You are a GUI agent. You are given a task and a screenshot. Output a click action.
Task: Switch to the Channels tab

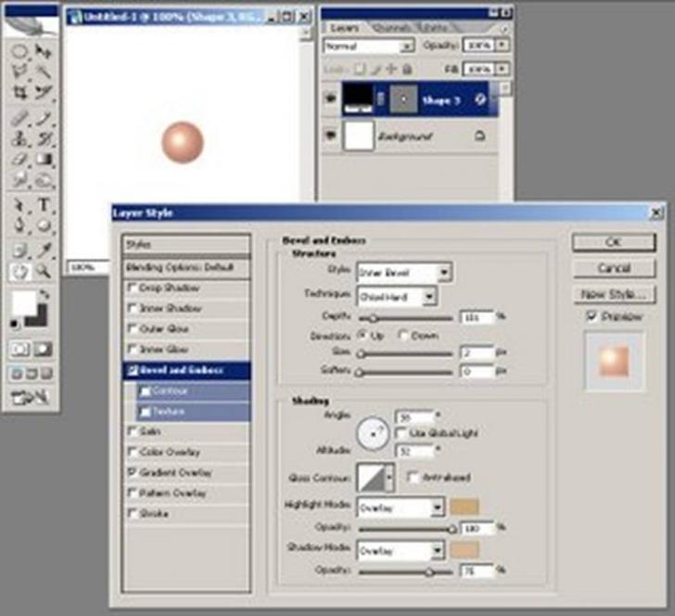click(391, 28)
